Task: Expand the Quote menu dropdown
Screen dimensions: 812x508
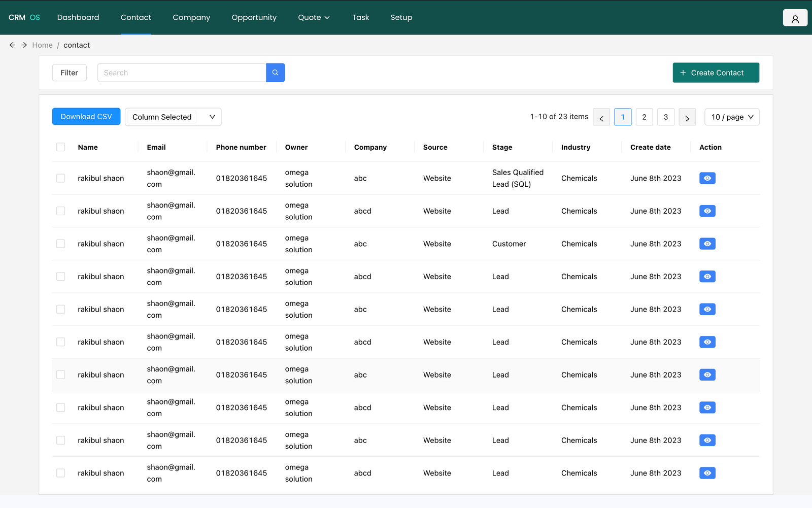Action: [314, 18]
